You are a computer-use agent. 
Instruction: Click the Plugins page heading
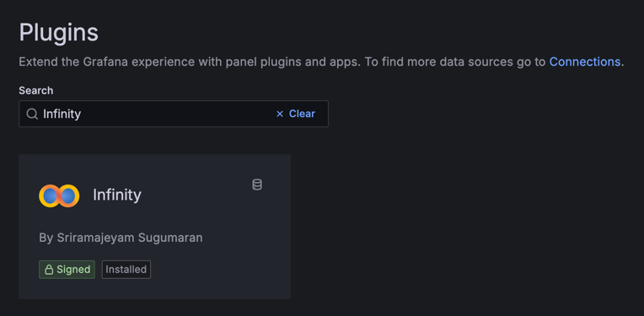coord(59,32)
